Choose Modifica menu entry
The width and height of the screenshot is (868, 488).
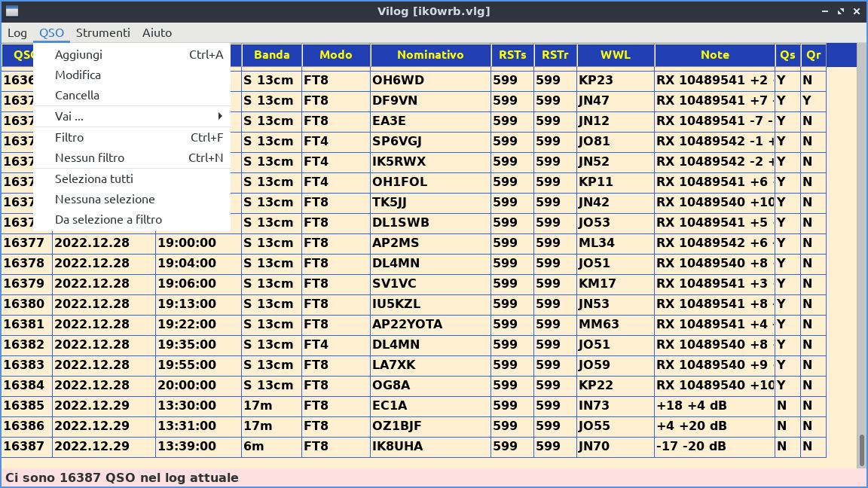click(132, 75)
